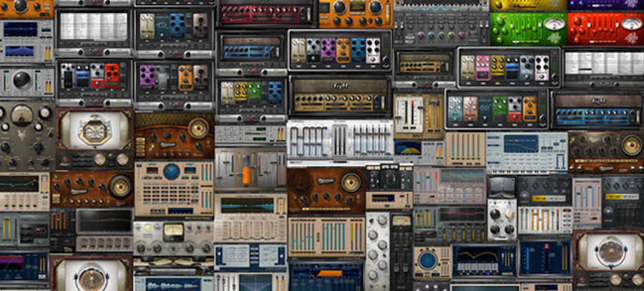Select the salmon pedal between two teal pedals
644x291 pixels.
point(470,109)
